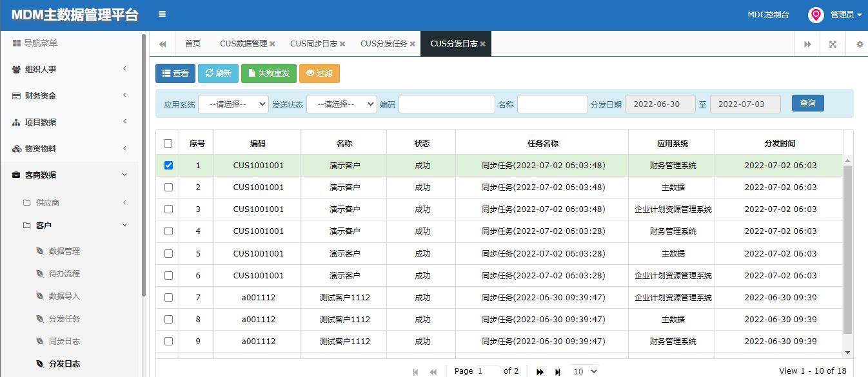Check the select-all checkbox in table header
This screenshot has height=377, width=868.
[x=168, y=142]
